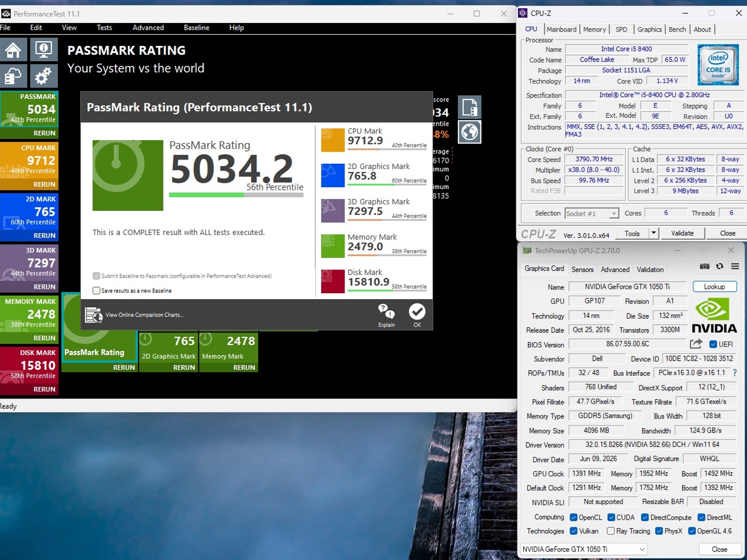Click the Close button in GPU-Z

tap(720, 549)
